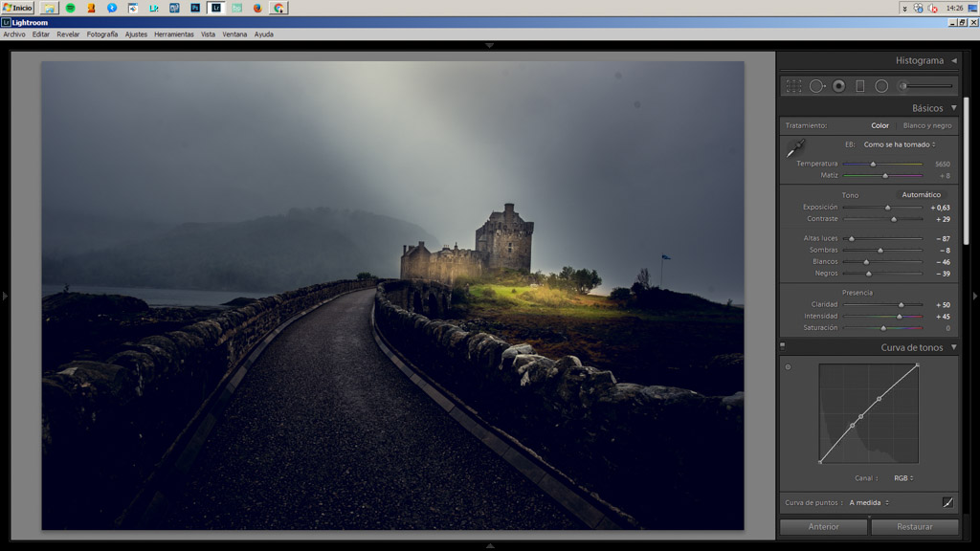Set treatment to Color
The image size is (980, 551).
(880, 125)
